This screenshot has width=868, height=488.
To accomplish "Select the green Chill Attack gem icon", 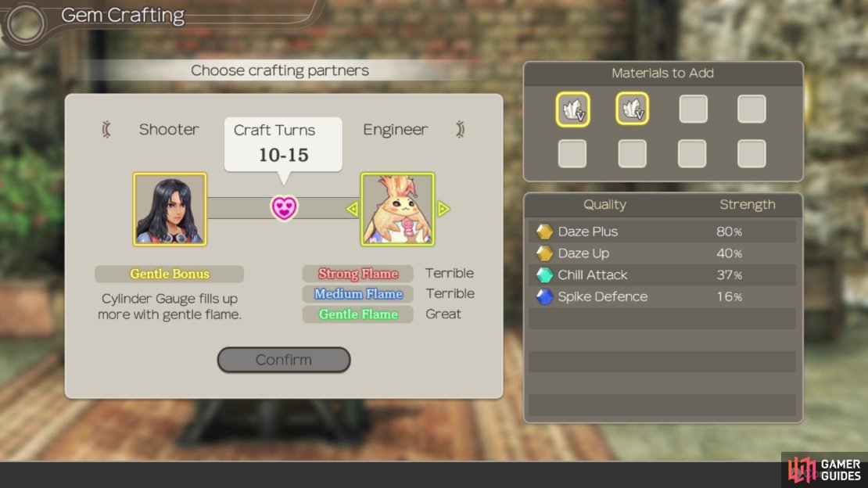I will click(x=544, y=274).
